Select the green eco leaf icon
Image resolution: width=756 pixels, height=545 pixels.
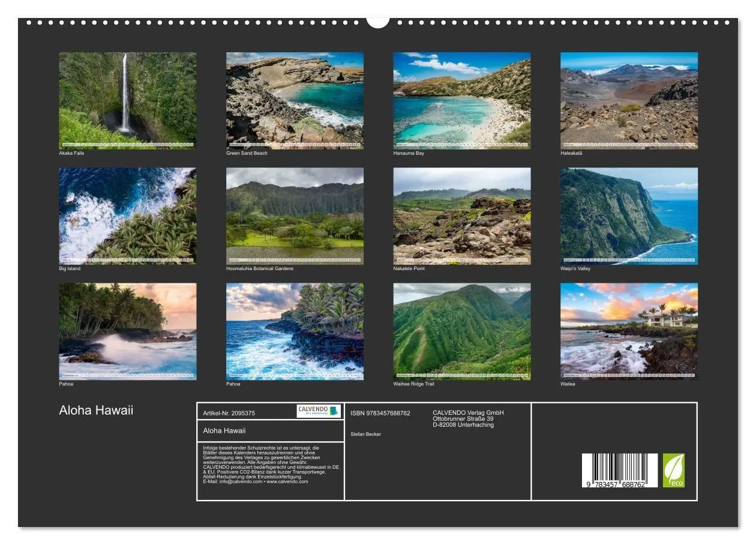(x=675, y=469)
